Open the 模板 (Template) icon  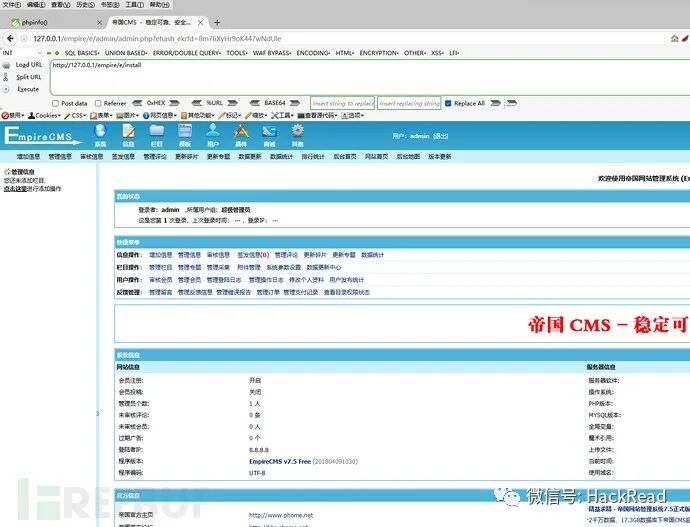[185, 135]
